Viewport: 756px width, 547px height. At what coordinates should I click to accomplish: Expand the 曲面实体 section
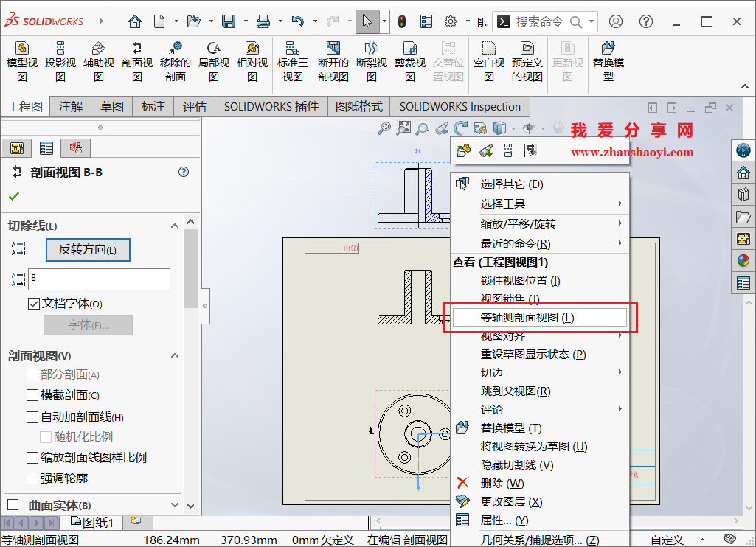pyautogui.click(x=174, y=505)
